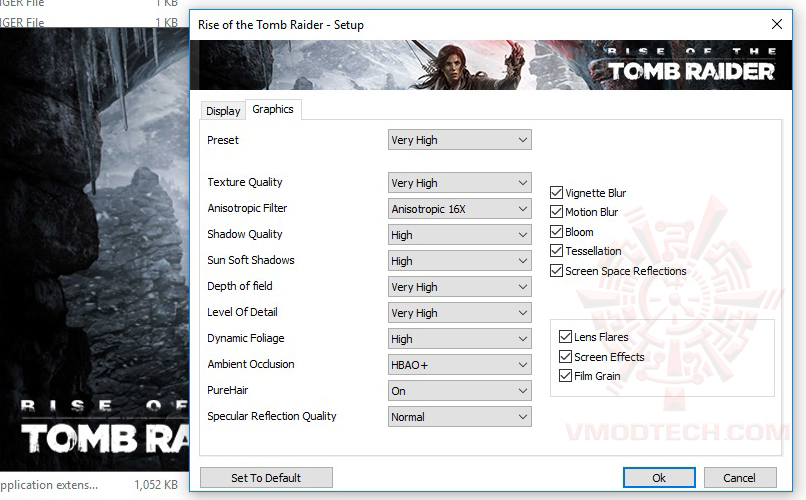Open the PureHair dropdown
The height and width of the screenshot is (500, 806).
tap(460, 391)
